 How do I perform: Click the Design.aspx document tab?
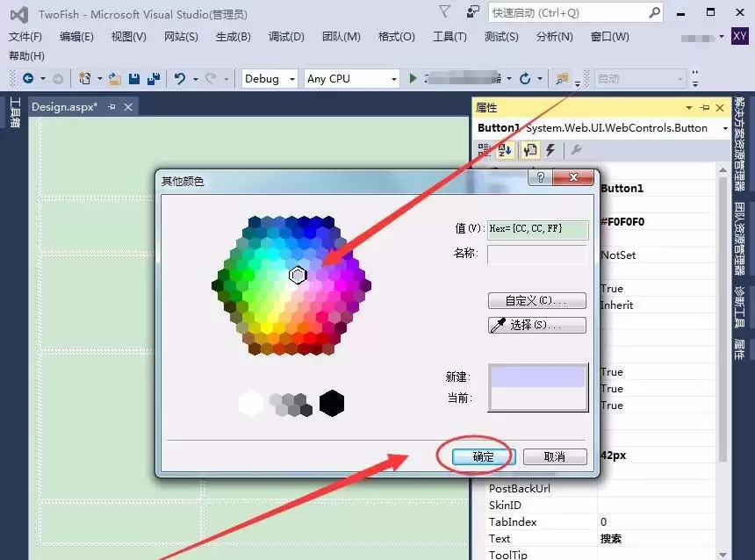click(x=63, y=106)
